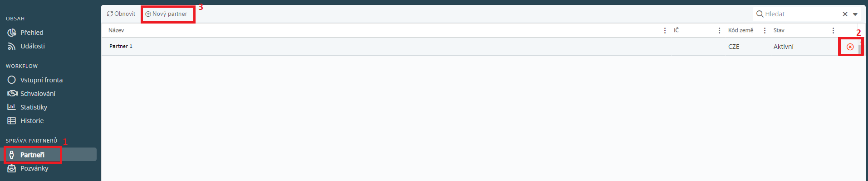Click the Schvalování handshake icon

tap(12, 94)
